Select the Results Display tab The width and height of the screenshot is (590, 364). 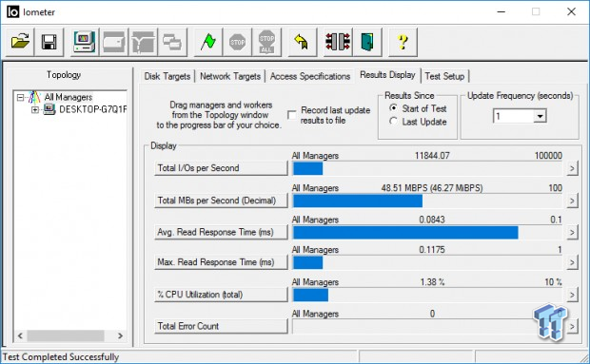tap(387, 75)
